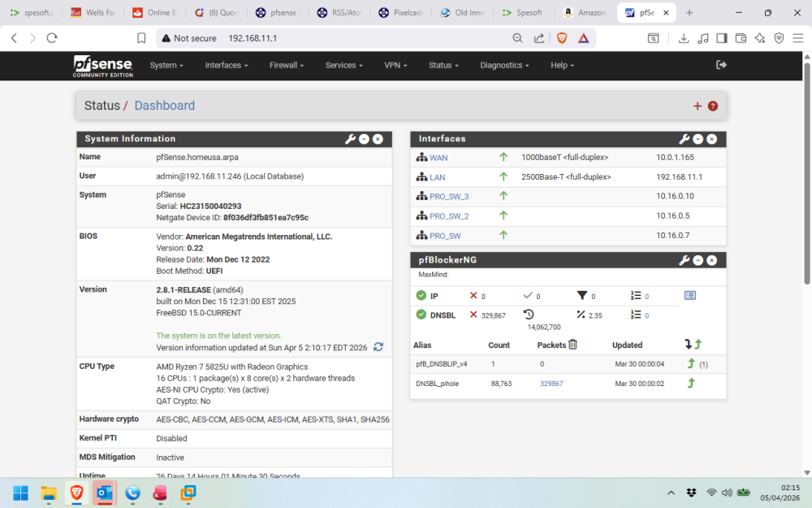
Task: Share this page icon
Action: point(539,38)
